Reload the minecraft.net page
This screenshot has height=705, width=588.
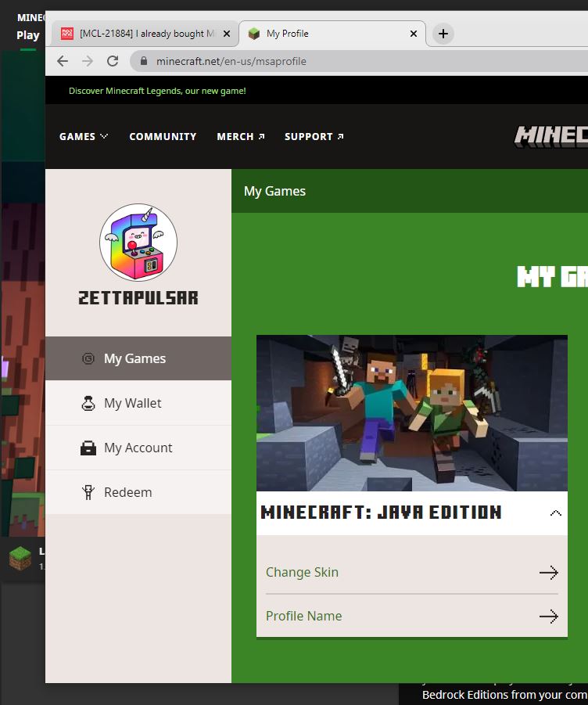pos(113,61)
